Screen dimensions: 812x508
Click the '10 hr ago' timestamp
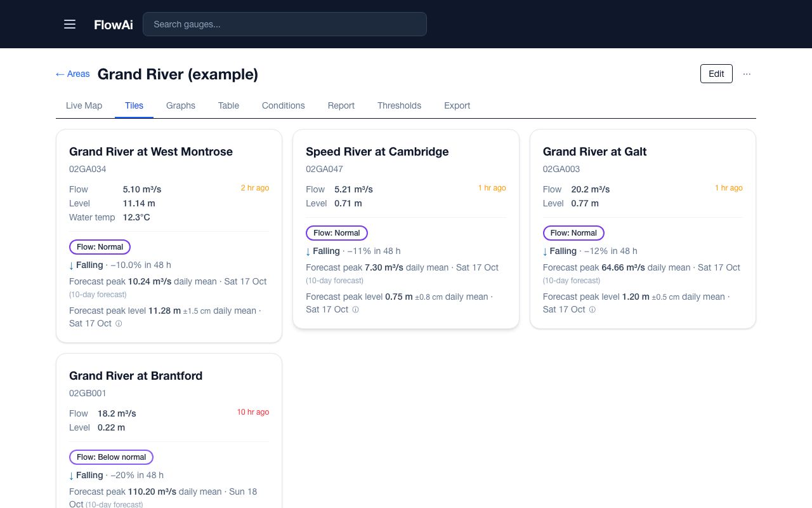point(253,412)
